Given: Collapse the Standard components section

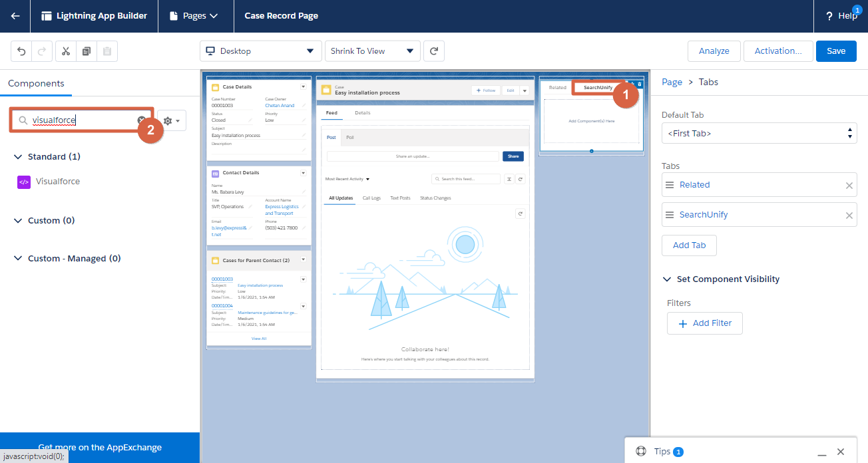Looking at the screenshot, I should click(18, 157).
